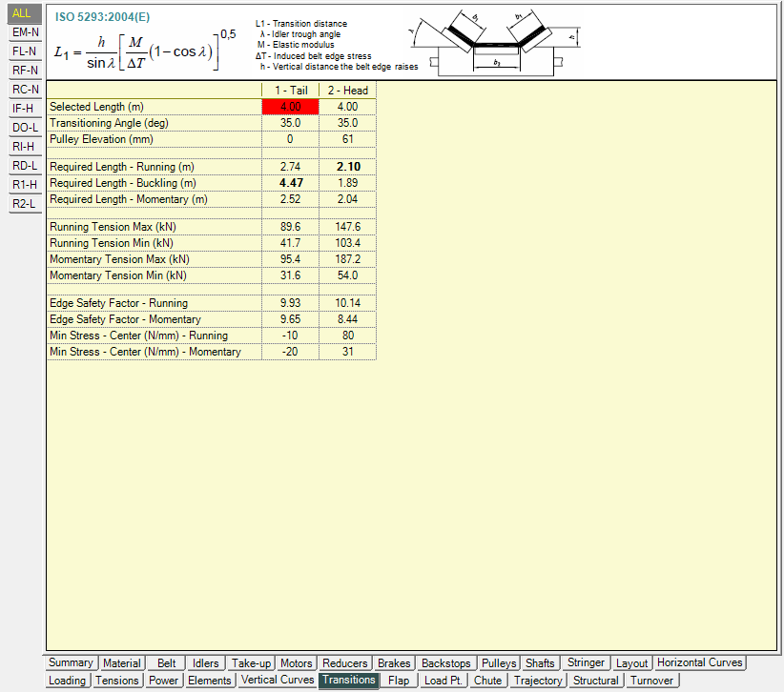
Task: Go to the Take-up tab
Action: point(250,663)
